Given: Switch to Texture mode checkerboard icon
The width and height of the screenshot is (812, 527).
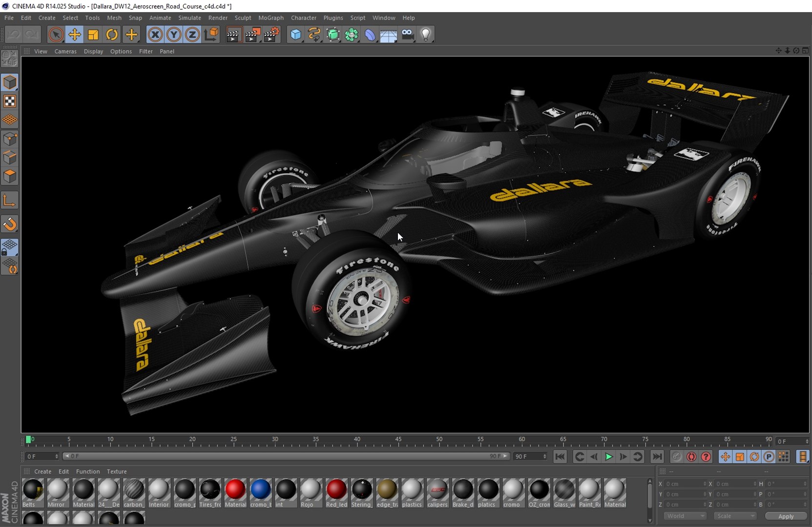Looking at the screenshot, I should pos(10,101).
